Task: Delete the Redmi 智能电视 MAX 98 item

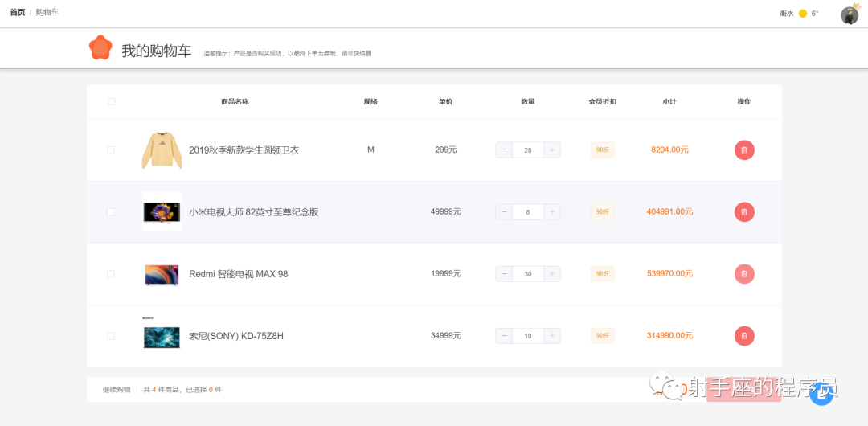Action: coord(744,273)
